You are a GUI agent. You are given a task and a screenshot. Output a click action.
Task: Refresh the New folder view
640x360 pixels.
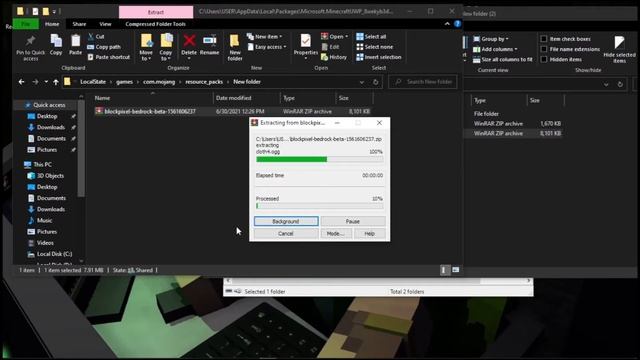point(376,82)
